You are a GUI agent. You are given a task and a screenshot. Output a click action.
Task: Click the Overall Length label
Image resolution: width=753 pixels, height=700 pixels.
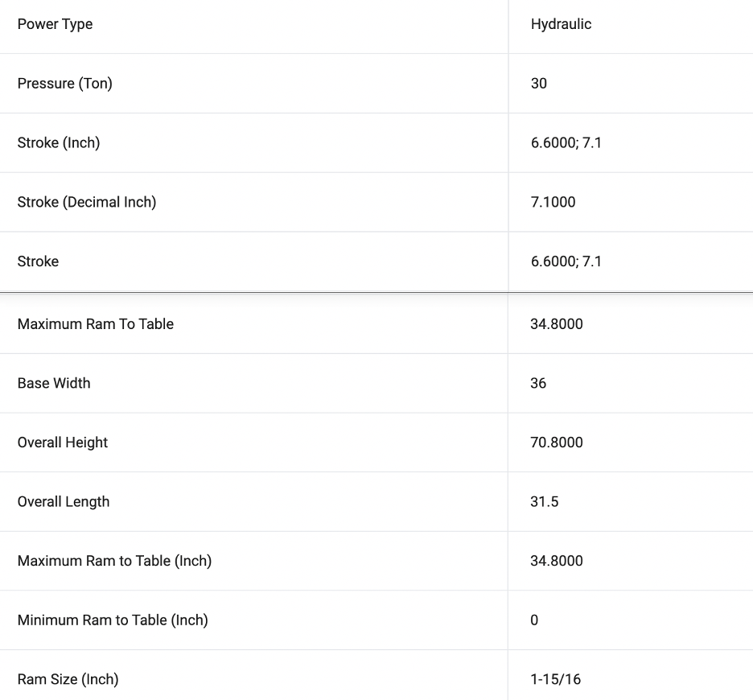[64, 502]
